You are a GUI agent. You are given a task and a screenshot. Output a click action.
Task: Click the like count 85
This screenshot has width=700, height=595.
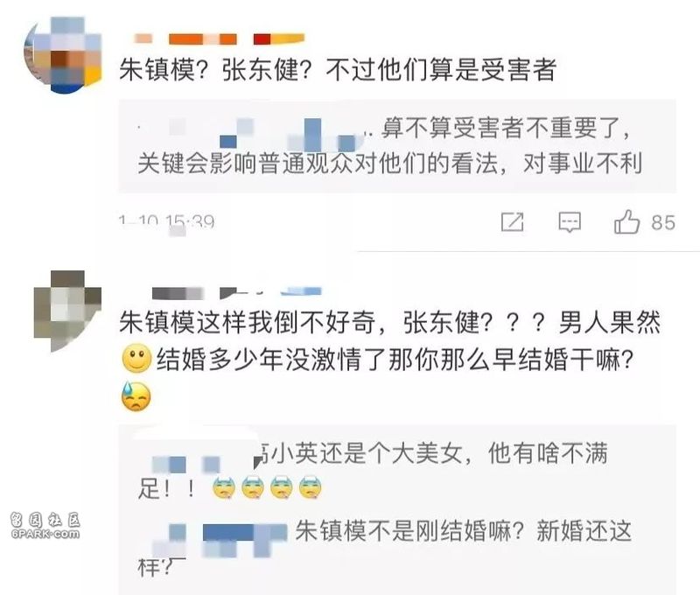[663, 223]
